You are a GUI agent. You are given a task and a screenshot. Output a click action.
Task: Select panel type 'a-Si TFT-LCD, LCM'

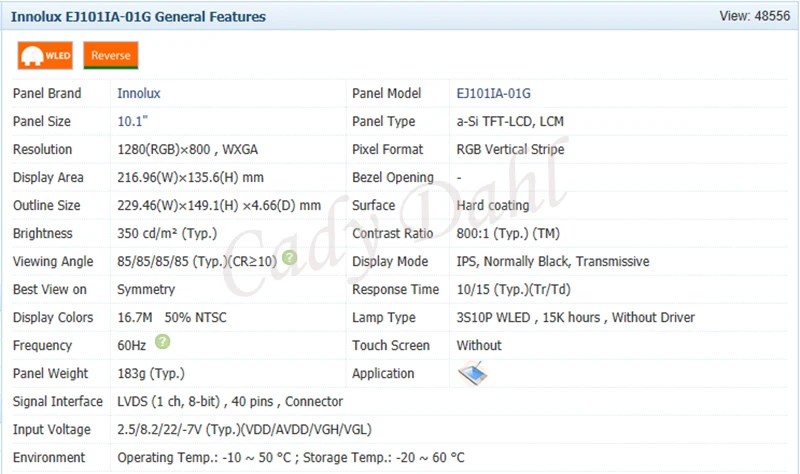point(510,121)
